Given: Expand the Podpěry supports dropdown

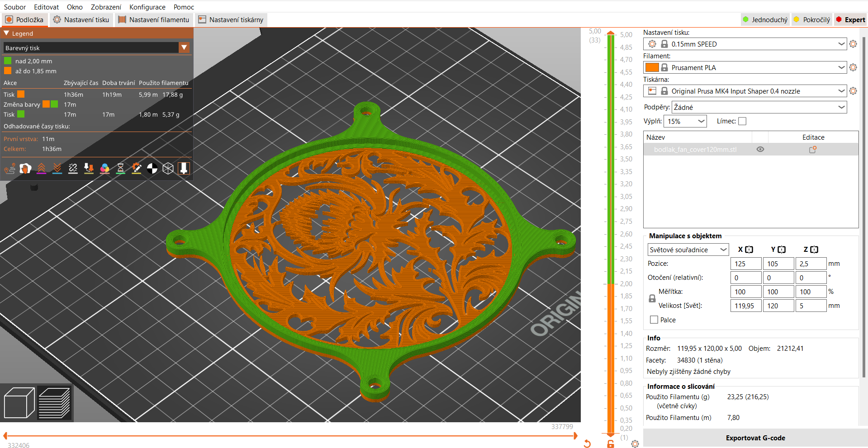Looking at the screenshot, I should point(759,107).
